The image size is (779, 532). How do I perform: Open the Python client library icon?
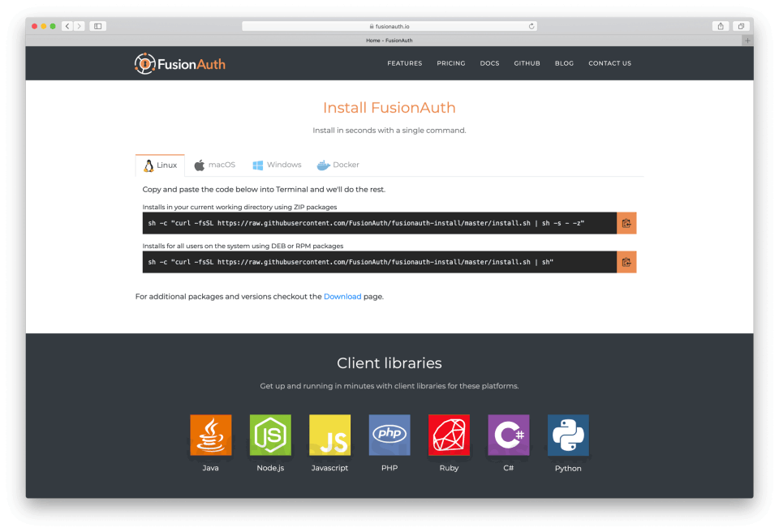tap(568, 435)
